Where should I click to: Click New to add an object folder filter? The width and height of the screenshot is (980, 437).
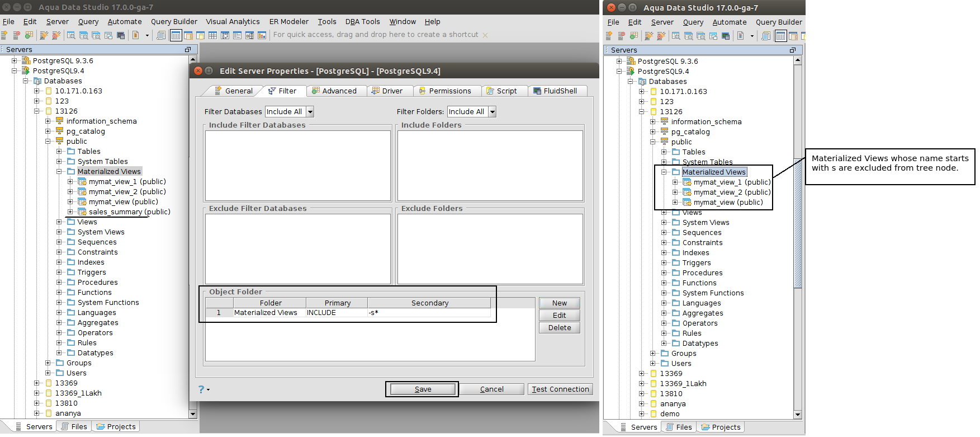[x=560, y=303]
